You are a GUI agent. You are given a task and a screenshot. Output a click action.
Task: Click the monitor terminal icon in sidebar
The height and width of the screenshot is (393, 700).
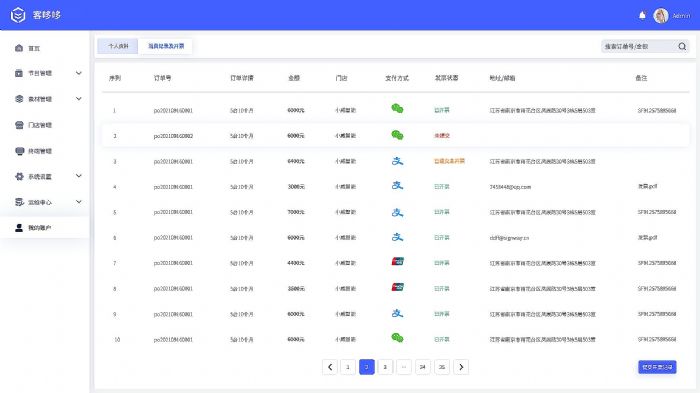19,151
